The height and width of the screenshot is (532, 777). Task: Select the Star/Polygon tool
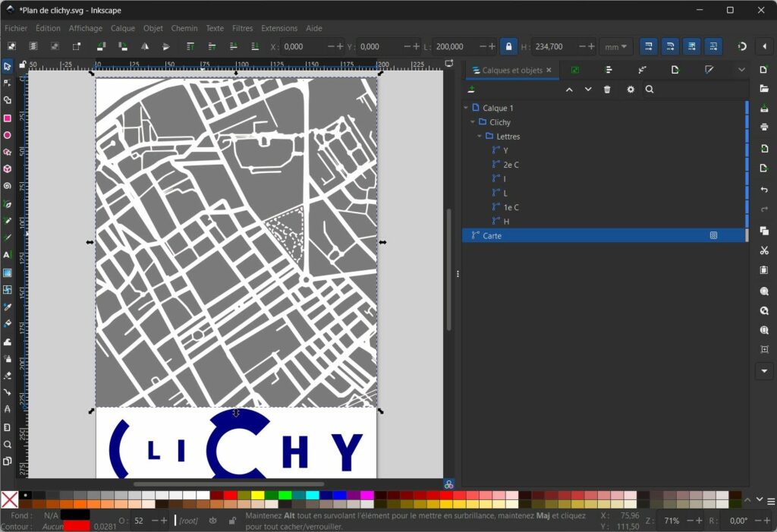[x=7, y=153]
